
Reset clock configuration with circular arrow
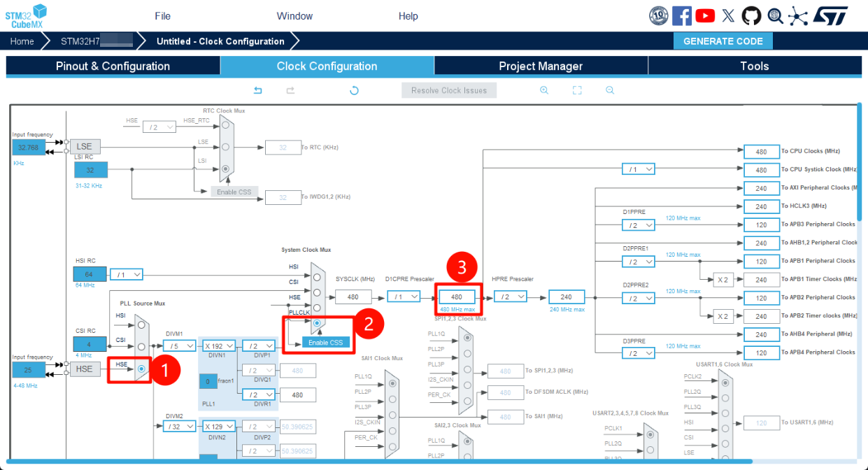tap(354, 90)
